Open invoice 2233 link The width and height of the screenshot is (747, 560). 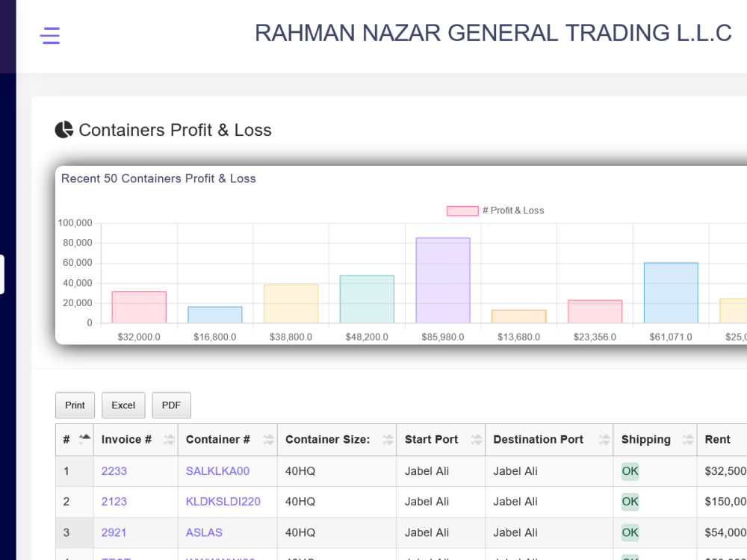point(114,471)
